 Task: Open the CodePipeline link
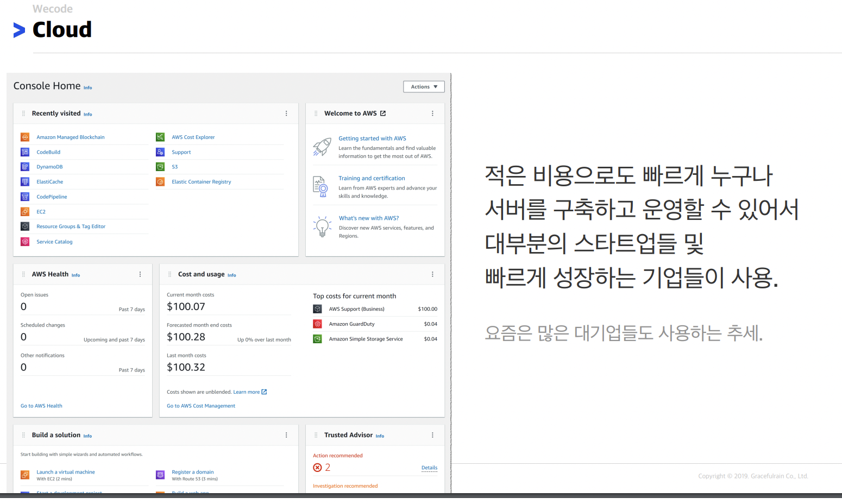(52, 197)
